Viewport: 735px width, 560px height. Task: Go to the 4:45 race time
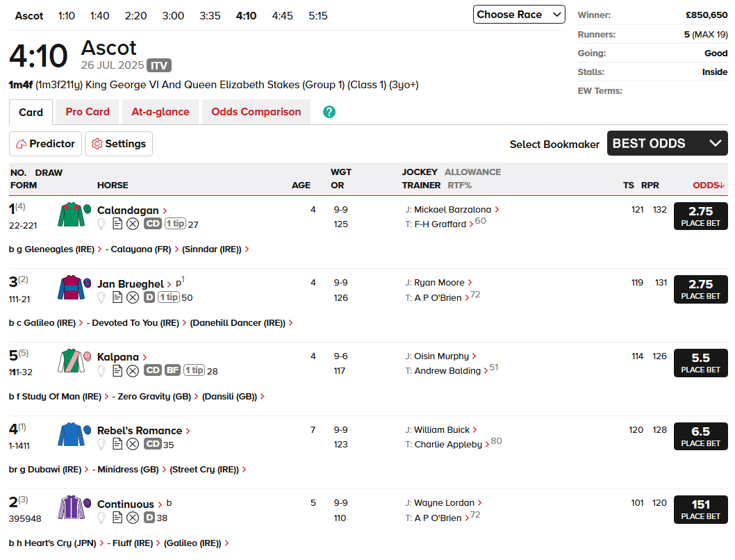pyautogui.click(x=282, y=16)
